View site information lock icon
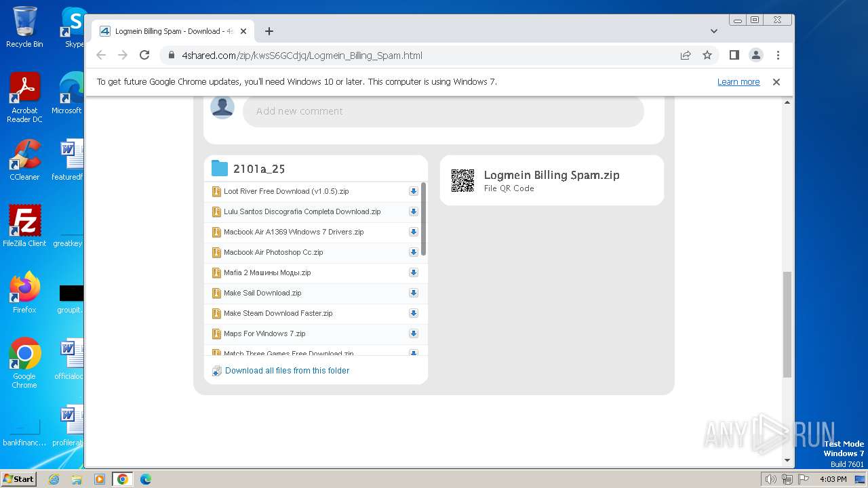The width and height of the screenshot is (868, 488). click(x=172, y=56)
